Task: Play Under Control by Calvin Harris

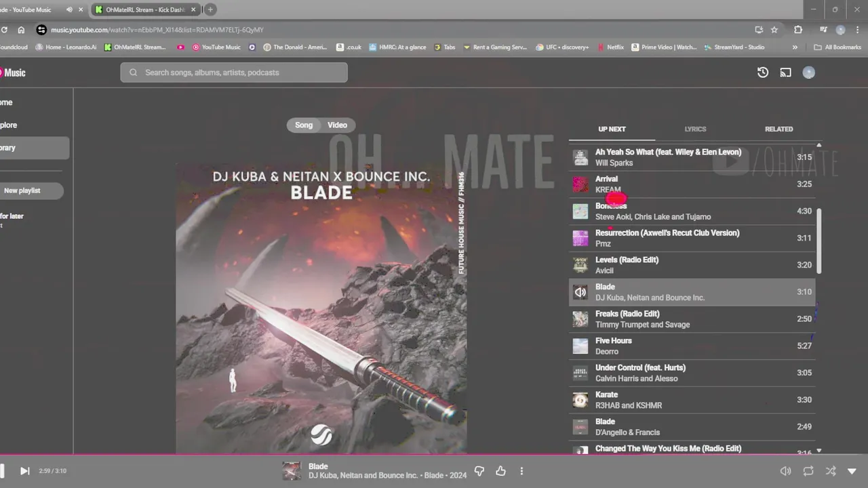Action: 692,373
